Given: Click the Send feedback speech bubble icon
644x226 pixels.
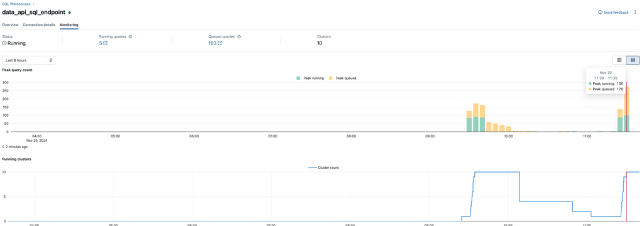Looking at the screenshot, I should (x=600, y=13).
